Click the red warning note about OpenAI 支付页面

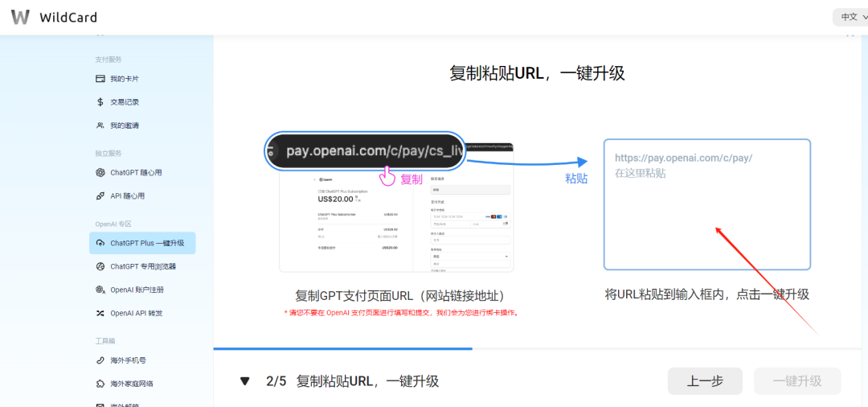pyautogui.click(x=401, y=313)
